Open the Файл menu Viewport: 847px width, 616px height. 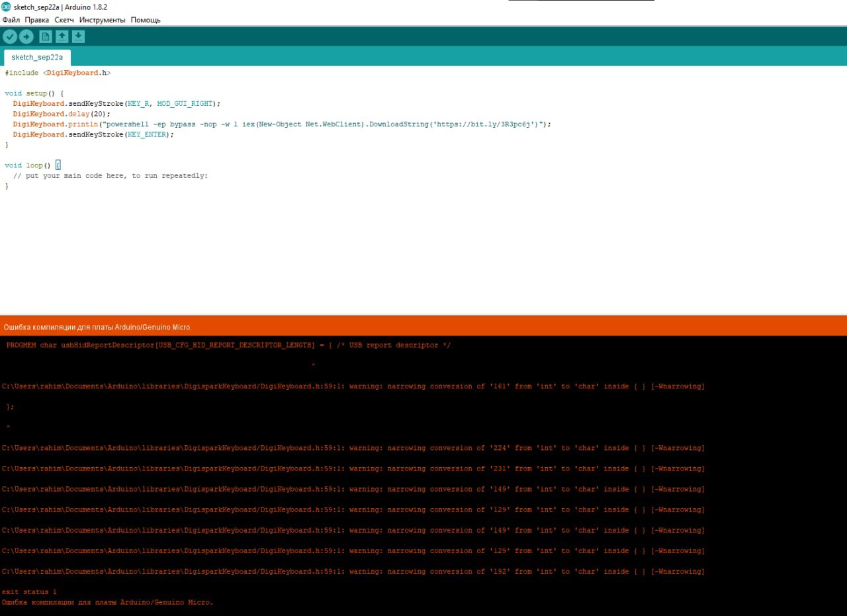[11, 20]
